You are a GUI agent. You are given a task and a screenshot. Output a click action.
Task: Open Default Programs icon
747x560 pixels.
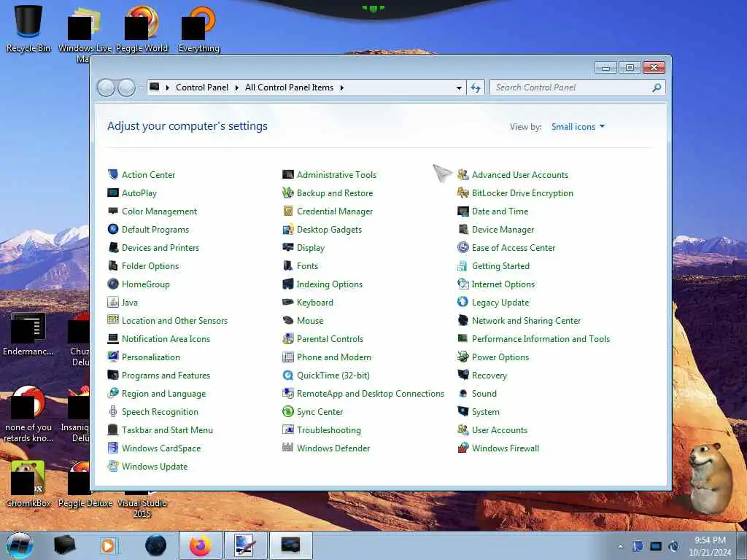point(113,229)
